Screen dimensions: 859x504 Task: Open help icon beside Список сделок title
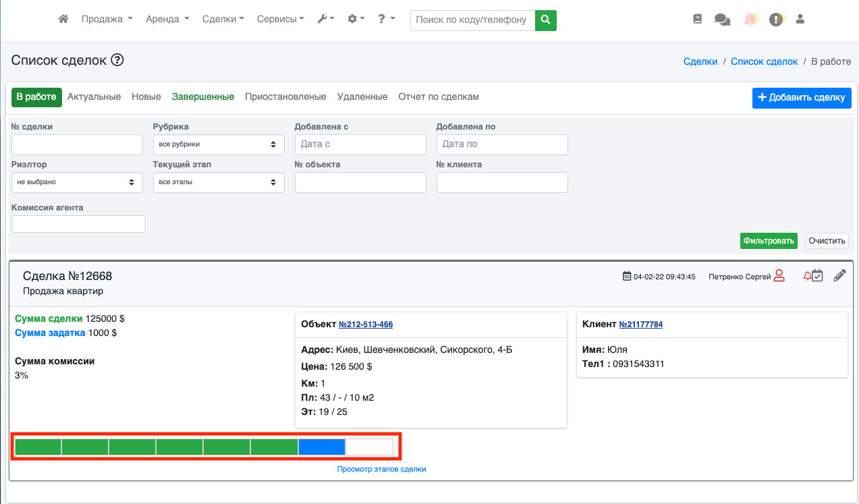117,61
